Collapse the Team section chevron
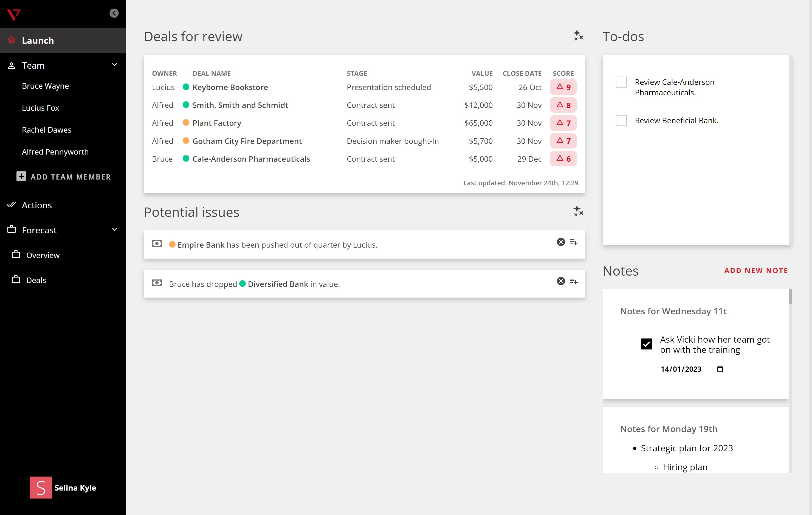The height and width of the screenshot is (515, 812). (115, 65)
